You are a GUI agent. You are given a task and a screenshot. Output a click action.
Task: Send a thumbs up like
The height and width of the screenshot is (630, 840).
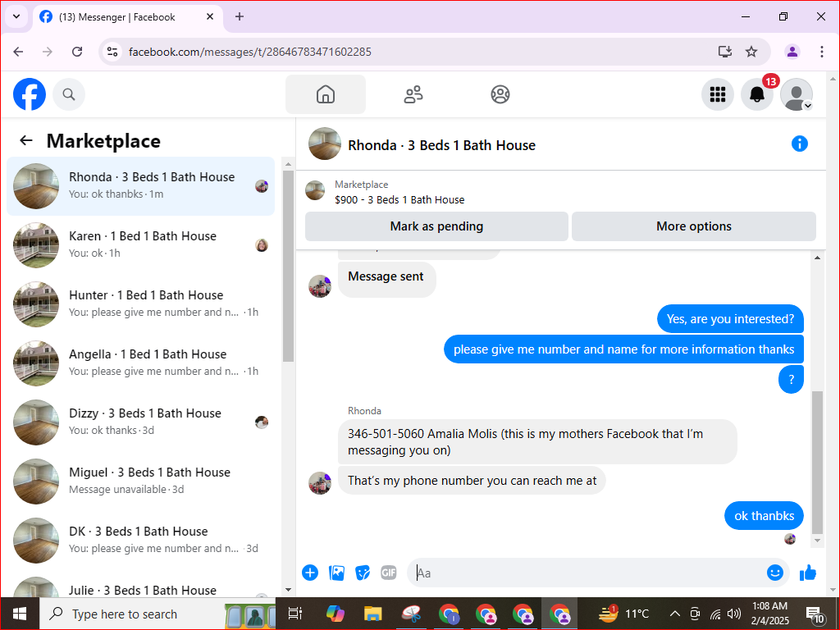pos(808,573)
